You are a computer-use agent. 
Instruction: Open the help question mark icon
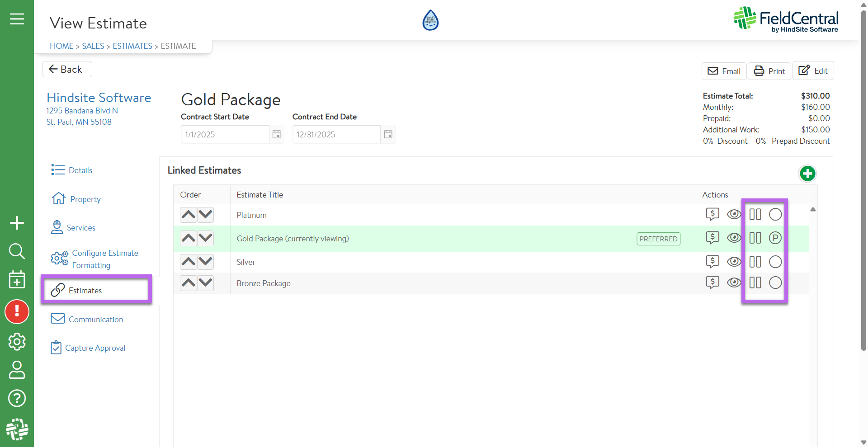(17, 398)
